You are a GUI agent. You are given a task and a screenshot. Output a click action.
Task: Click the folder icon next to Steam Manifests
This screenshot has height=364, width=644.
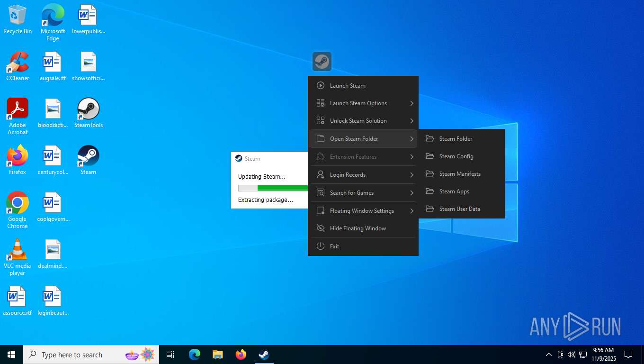[x=429, y=173]
